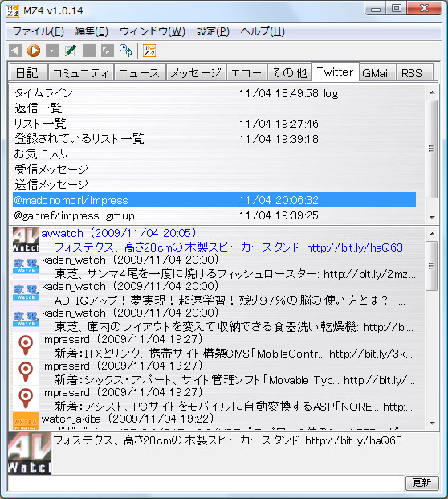Open the ウィンドウ(W) menu
Viewport: 448px width, 499px height.
(x=153, y=31)
